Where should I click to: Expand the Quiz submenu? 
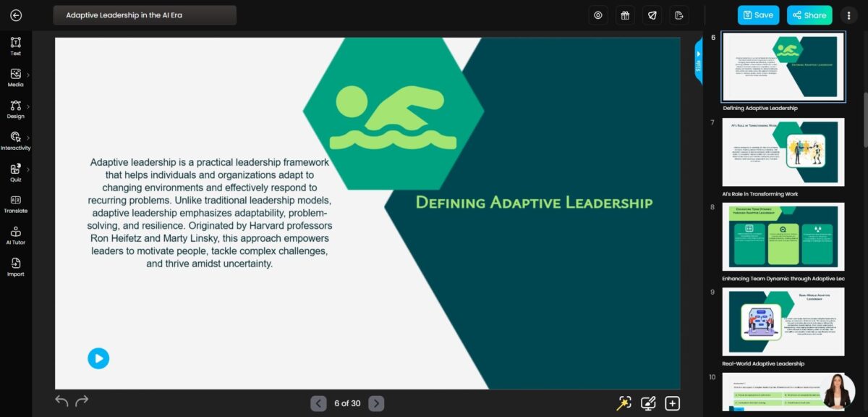(x=16, y=172)
